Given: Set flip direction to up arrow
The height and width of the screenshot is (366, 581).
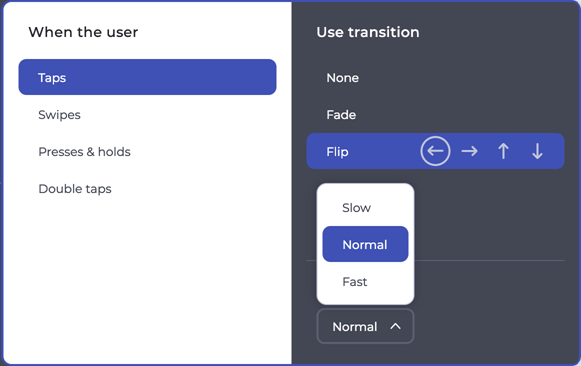Looking at the screenshot, I should pos(503,151).
